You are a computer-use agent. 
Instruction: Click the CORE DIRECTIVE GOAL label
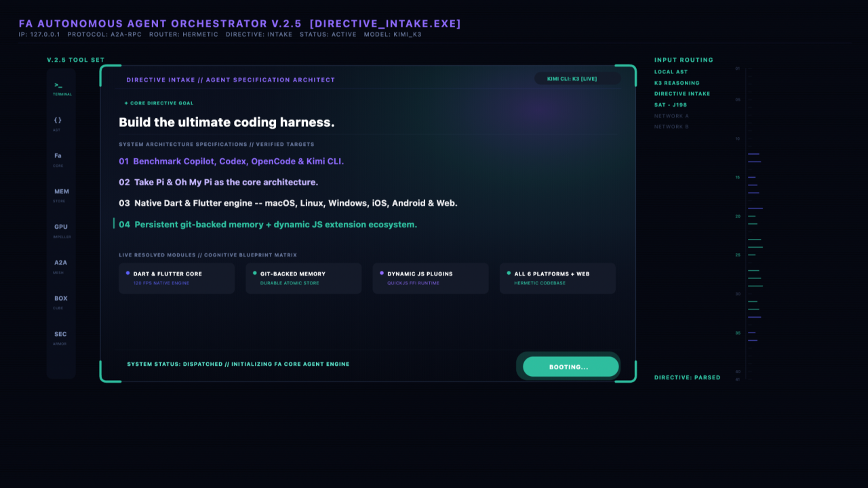click(x=159, y=103)
